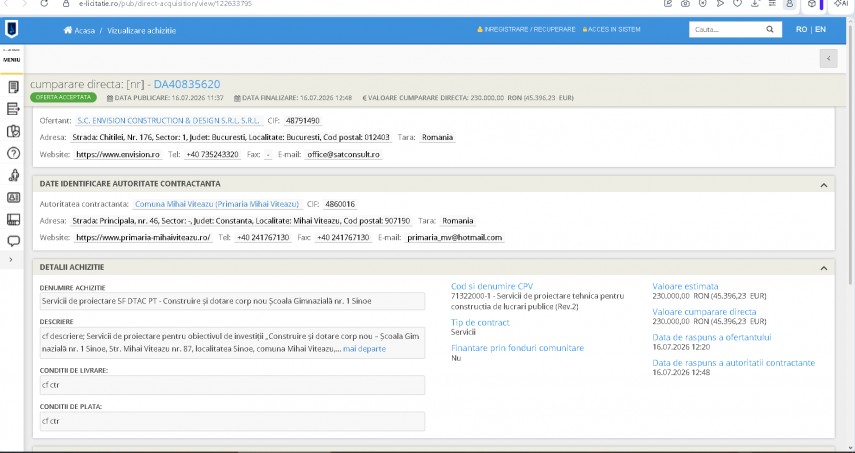Collapse the Detalii achizitie section
Image resolution: width=855 pixels, height=453 pixels.
[823, 268]
